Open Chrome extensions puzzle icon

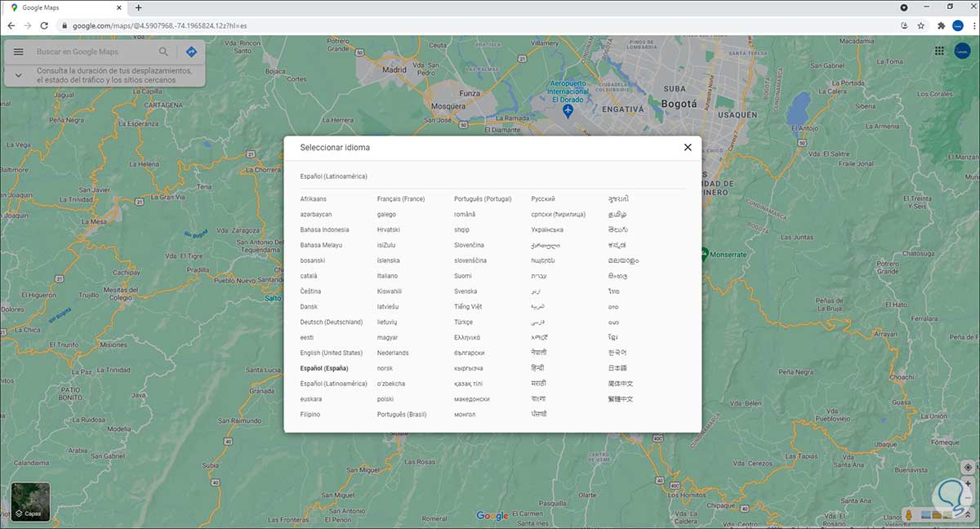coord(941,25)
